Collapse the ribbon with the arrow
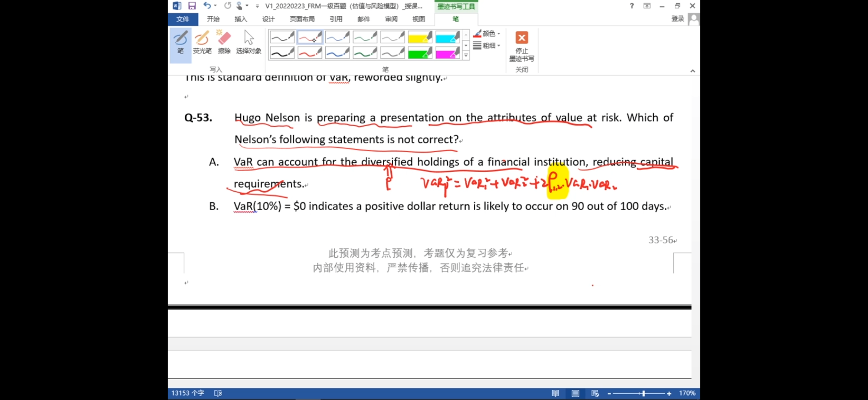Image resolution: width=868 pixels, height=400 pixels. tap(693, 71)
